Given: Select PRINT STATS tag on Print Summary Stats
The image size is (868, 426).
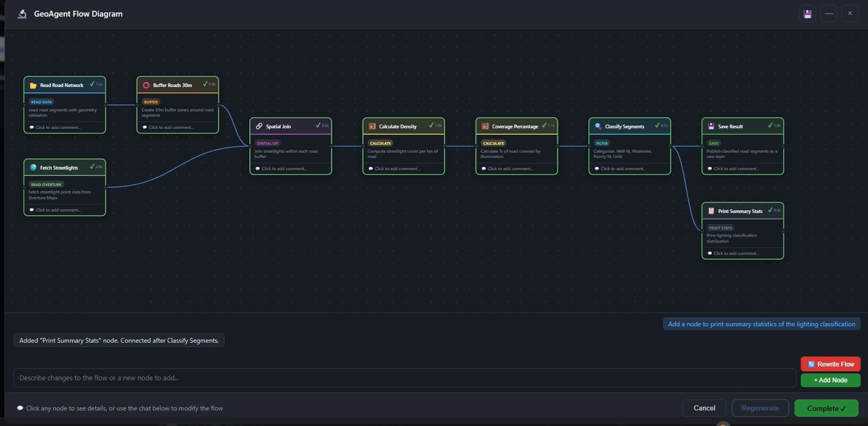Looking at the screenshot, I should pyautogui.click(x=721, y=228).
